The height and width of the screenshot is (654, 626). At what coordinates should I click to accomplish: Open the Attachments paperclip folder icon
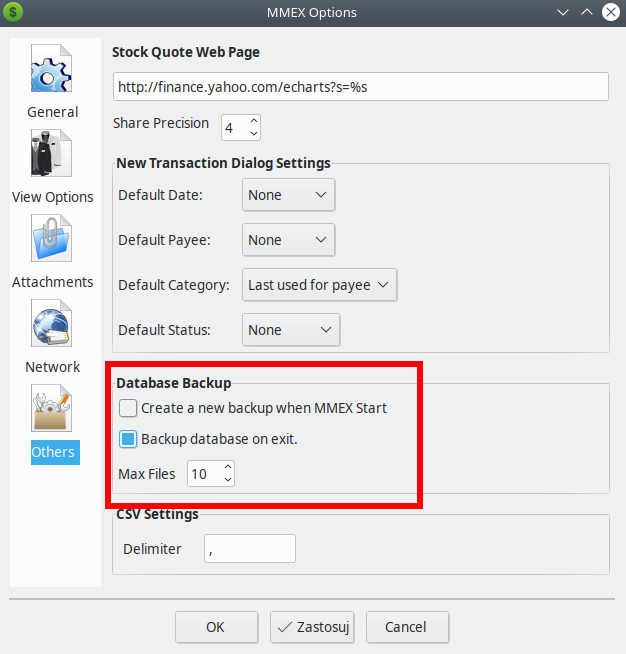(x=51, y=238)
